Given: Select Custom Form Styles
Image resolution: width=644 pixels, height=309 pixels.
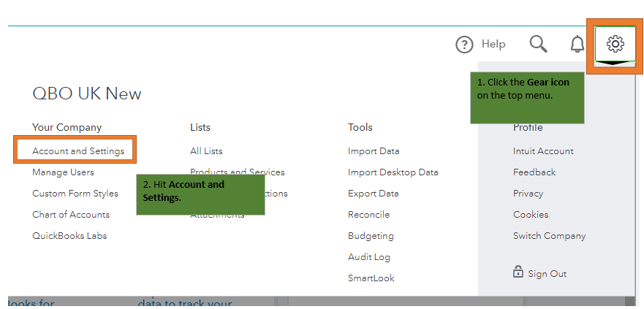Looking at the screenshot, I should pos(75,194).
